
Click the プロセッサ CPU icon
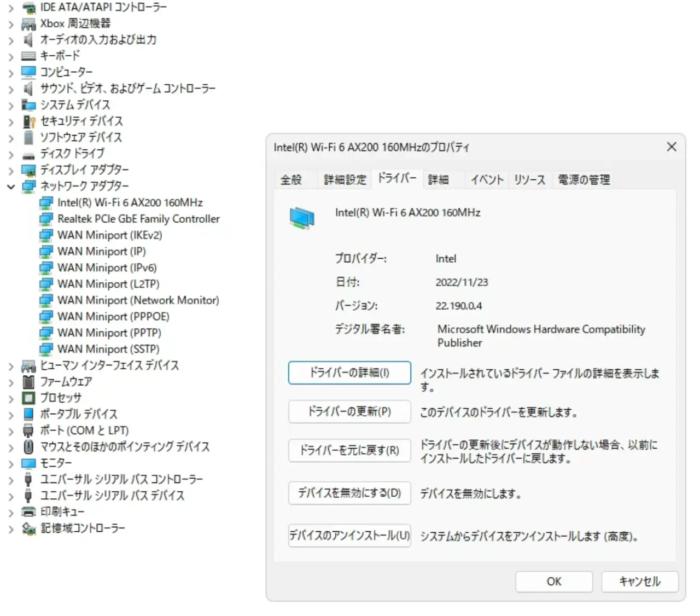click(x=28, y=398)
